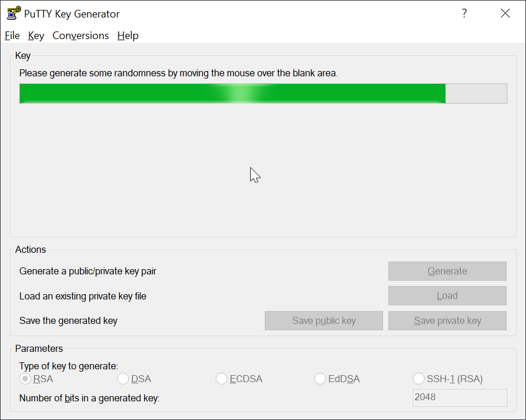Pick ECDSA as key type

[x=222, y=379]
